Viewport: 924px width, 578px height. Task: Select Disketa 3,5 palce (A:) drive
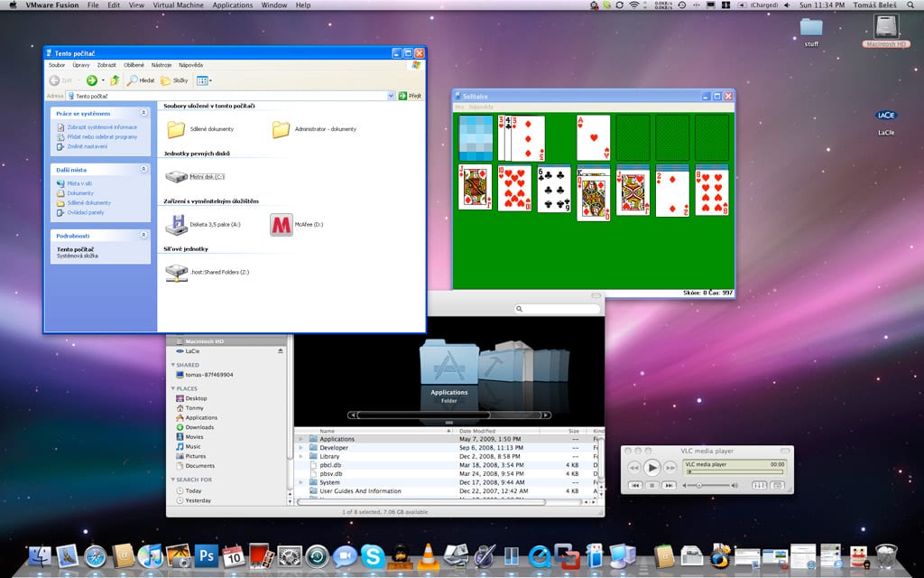(176, 225)
